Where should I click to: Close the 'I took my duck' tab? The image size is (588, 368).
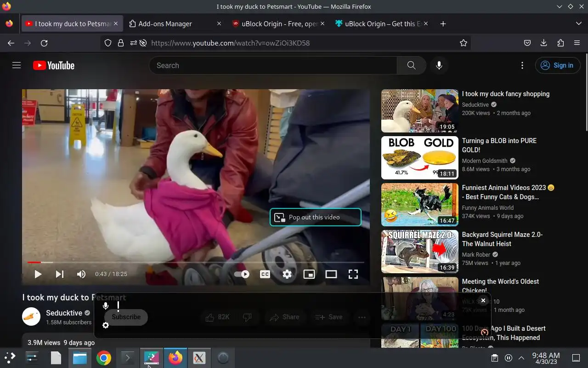[x=116, y=24]
